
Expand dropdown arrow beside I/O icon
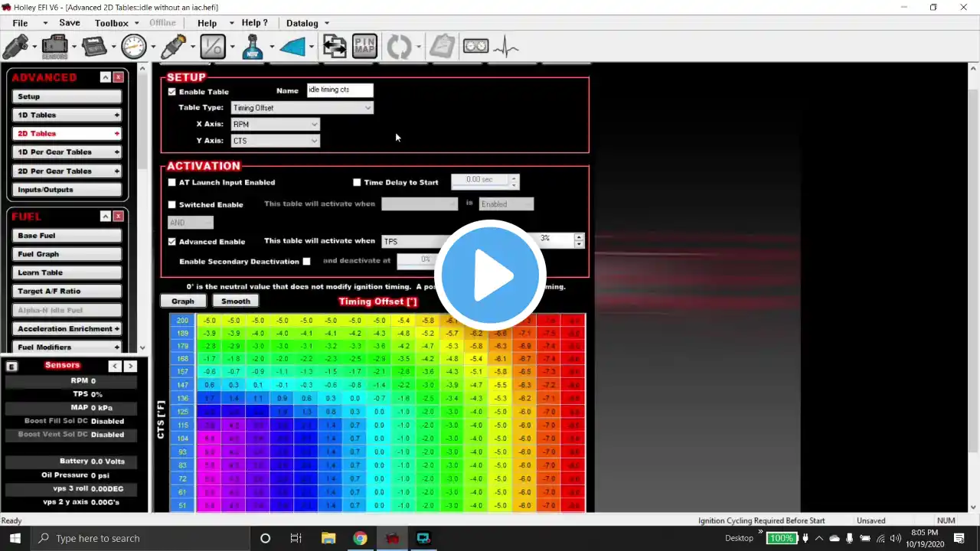232,47
